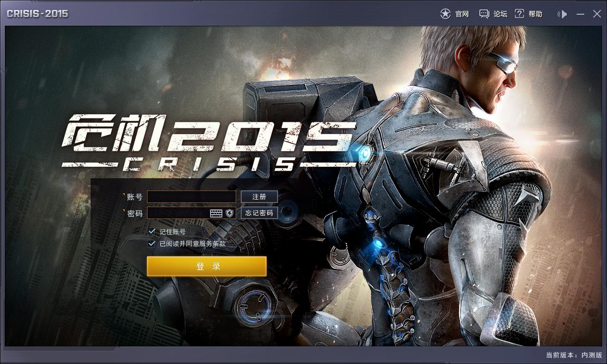Click the 忘记密码 button

(259, 213)
